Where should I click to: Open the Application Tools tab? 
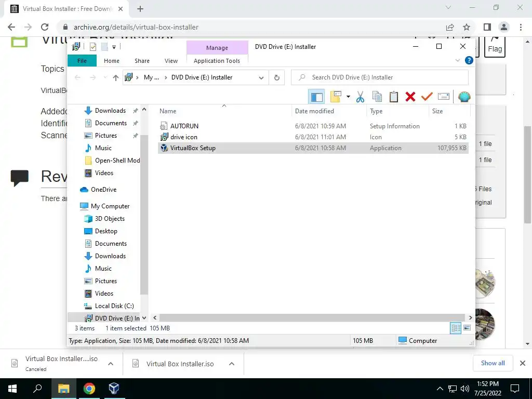217,61
